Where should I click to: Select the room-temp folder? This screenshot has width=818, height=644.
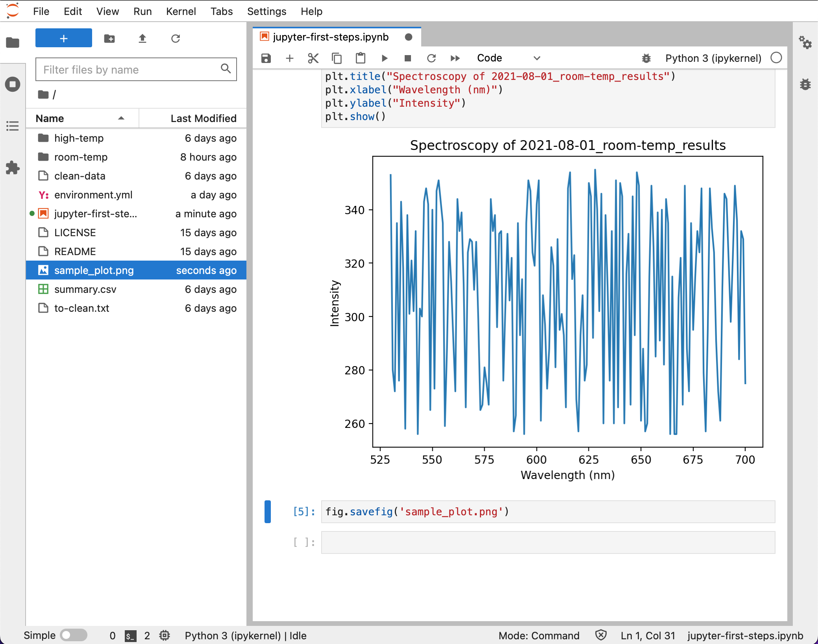click(x=136, y=157)
